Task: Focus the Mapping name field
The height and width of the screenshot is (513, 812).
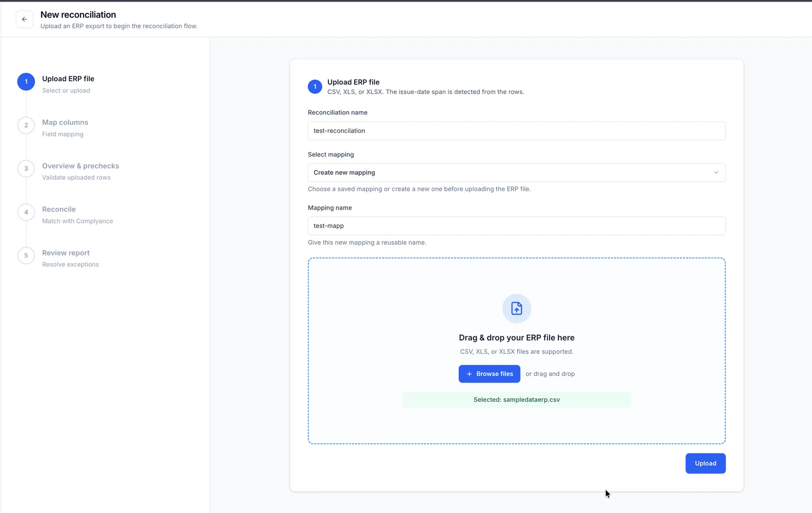Action: click(x=517, y=226)
